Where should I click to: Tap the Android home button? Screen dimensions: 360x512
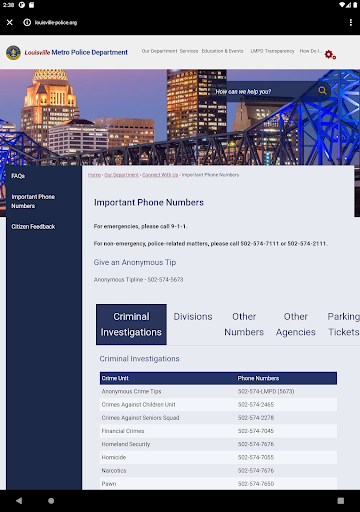click(51, 500)
